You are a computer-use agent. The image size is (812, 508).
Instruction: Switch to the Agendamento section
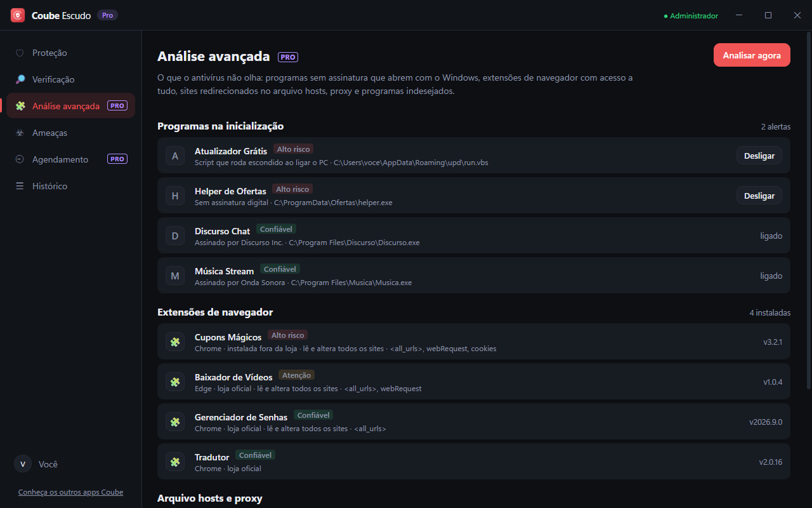71,159
